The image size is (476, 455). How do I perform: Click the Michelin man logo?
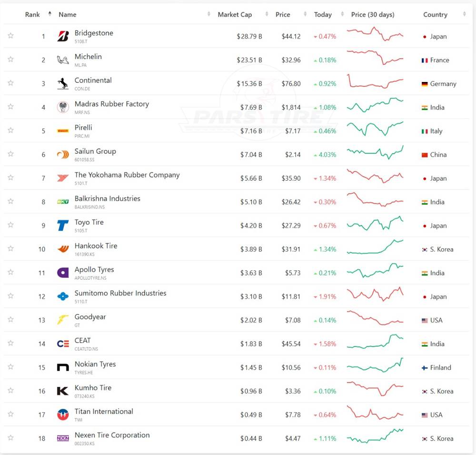point(63,60)
